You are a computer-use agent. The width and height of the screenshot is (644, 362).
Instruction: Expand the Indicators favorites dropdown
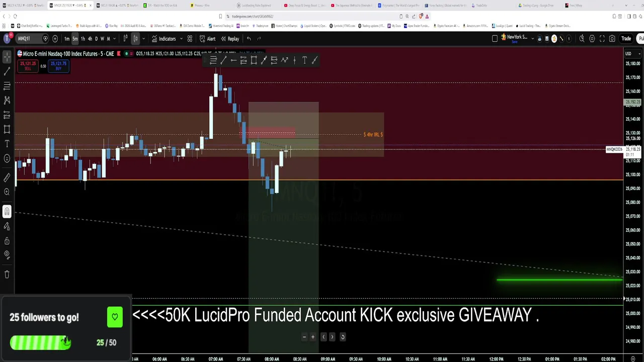[x=181, y=39]
